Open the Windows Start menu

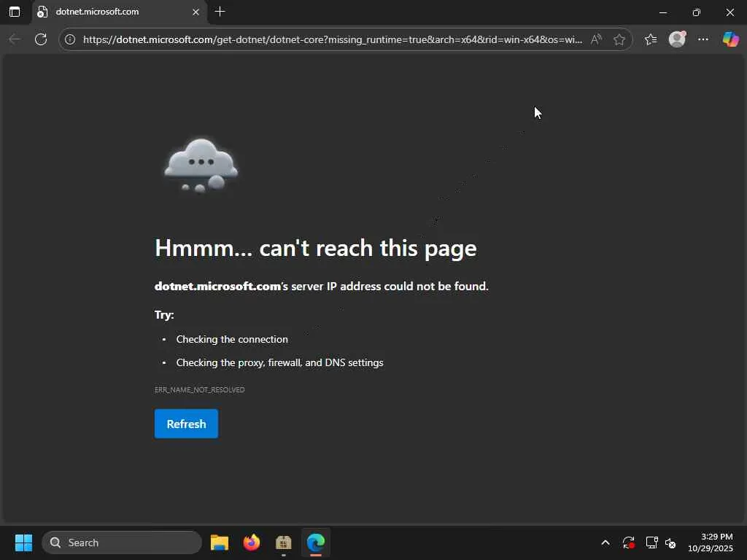coord(23,542)
